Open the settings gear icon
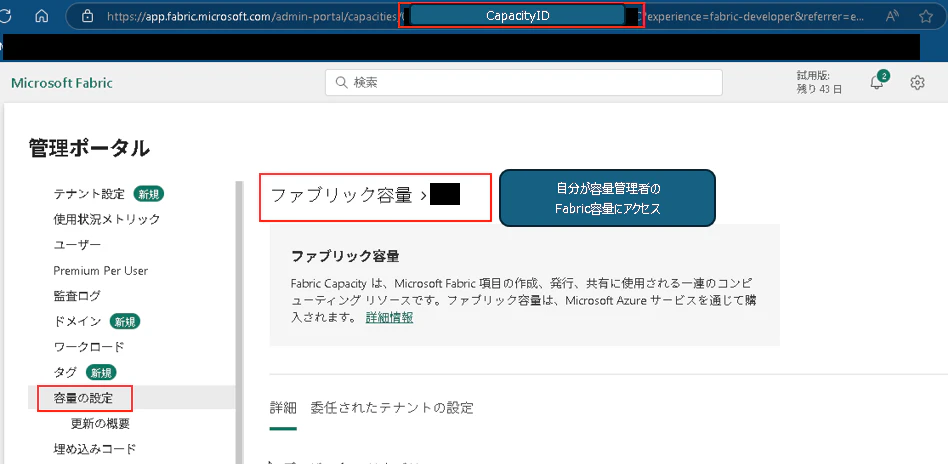 coord(917,83)
